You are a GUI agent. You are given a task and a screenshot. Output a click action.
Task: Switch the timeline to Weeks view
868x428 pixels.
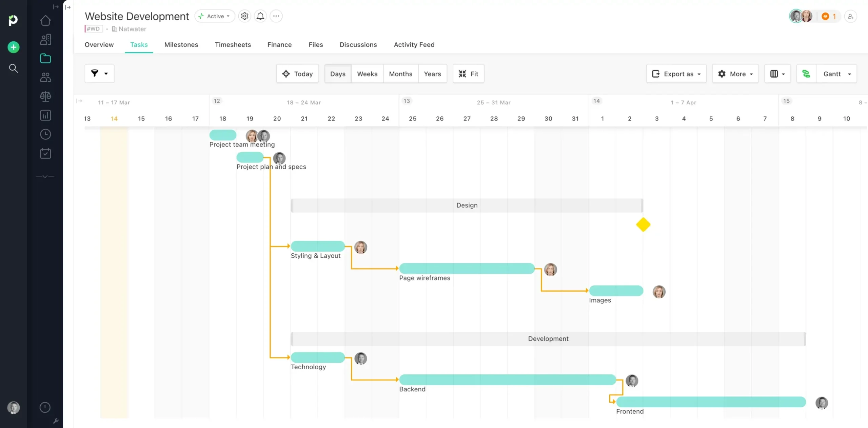click(x=367, y=74)
